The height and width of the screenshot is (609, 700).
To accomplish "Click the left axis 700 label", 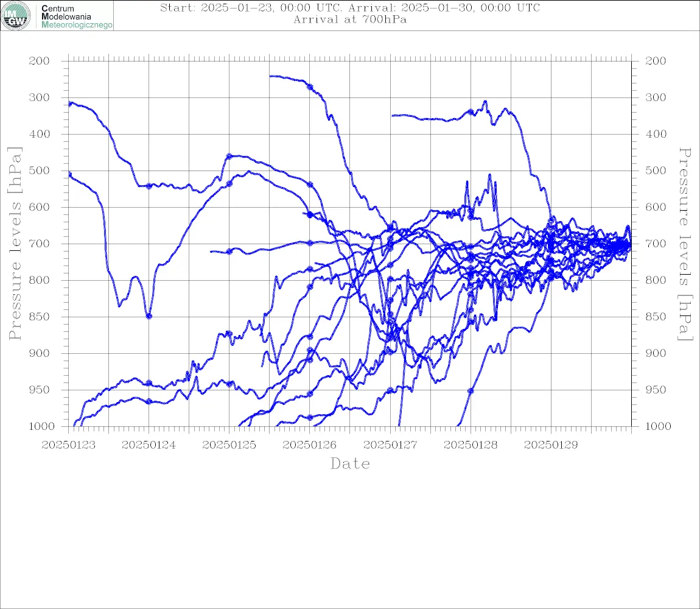I will click(x=40, y=244).
